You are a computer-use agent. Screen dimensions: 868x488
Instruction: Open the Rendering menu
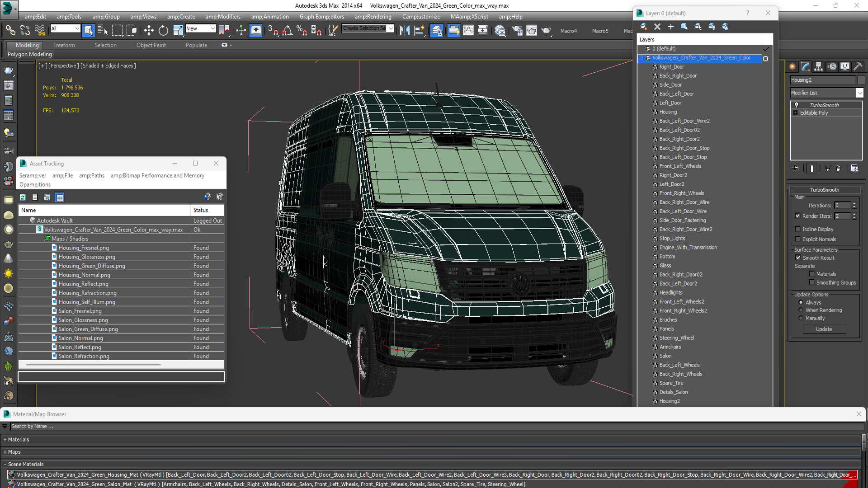[373, 17]
